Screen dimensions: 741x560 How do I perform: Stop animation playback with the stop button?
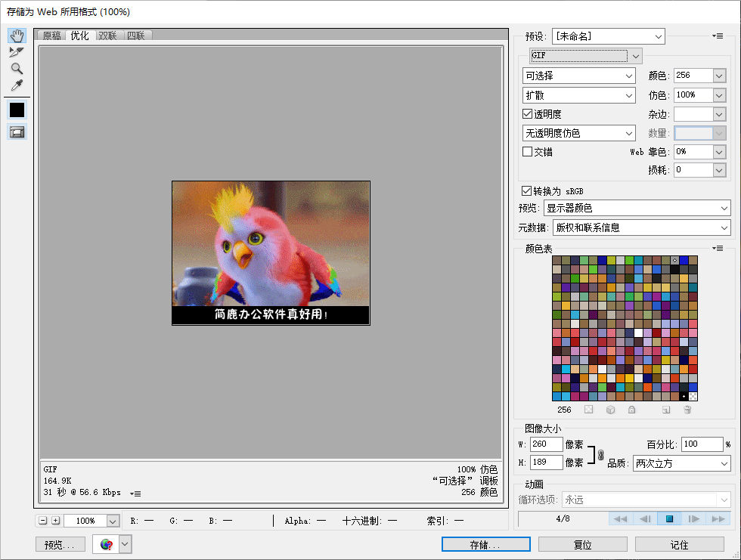669,519
